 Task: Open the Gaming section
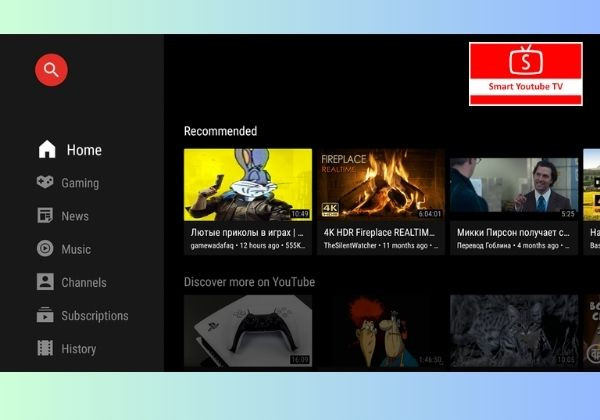click(x=80, y=183)
